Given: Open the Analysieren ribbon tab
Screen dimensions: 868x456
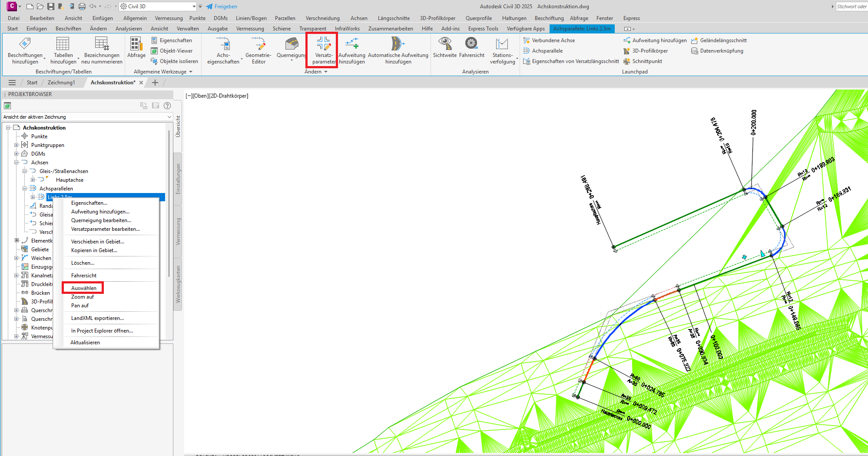Looking at the screenshot, I should click(129, 29).
